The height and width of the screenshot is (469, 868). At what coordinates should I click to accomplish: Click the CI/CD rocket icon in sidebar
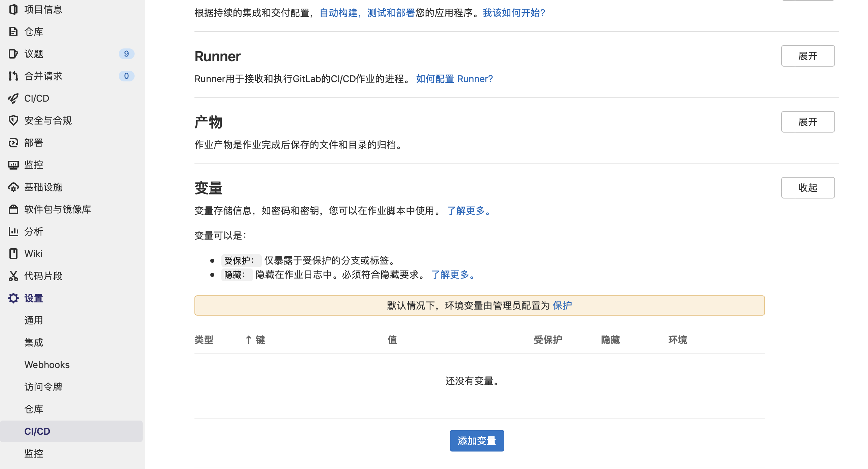[13, 98]
